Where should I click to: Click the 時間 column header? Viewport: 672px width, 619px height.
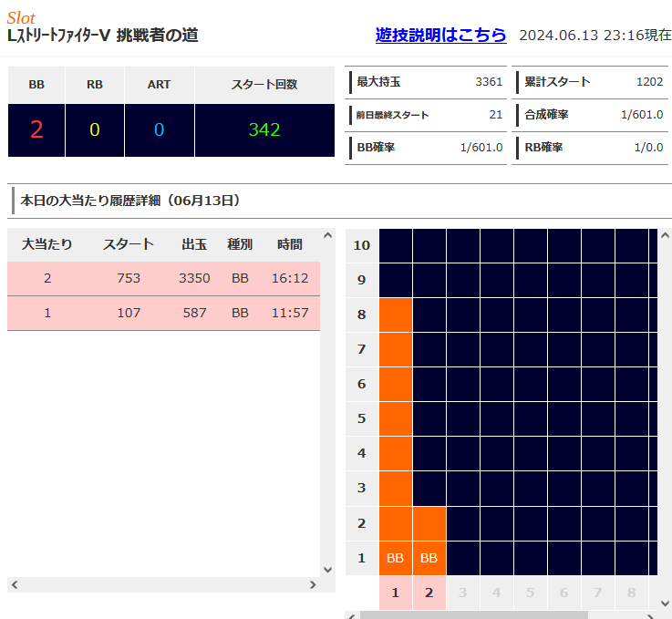290,244
